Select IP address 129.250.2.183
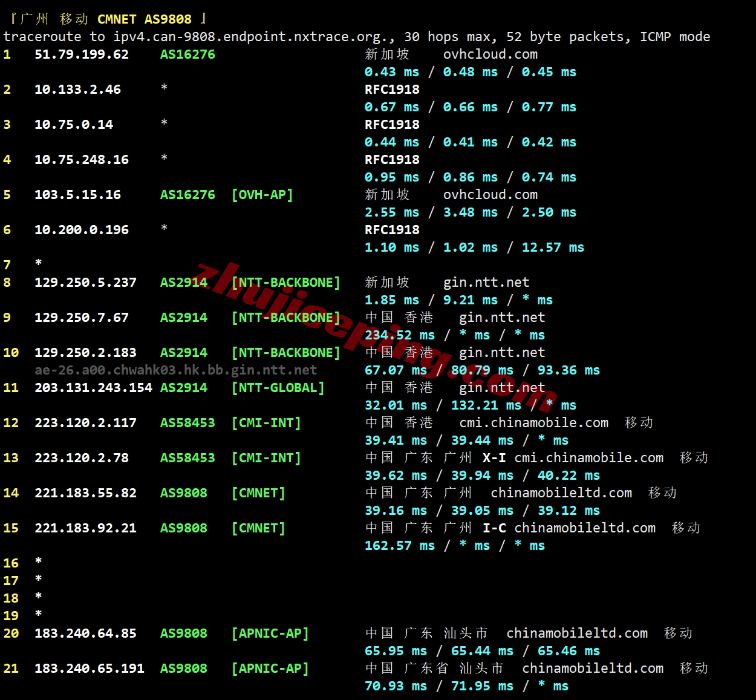 click(x=85, y=353)
